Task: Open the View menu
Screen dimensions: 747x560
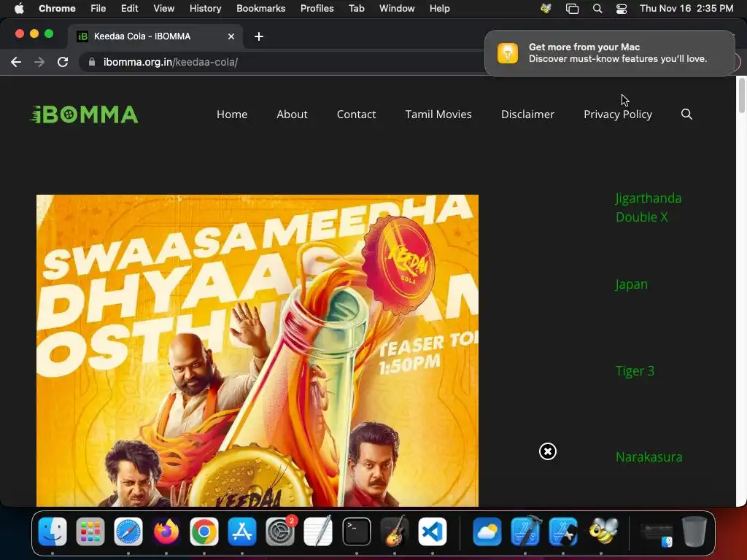Action: point(164,9)
